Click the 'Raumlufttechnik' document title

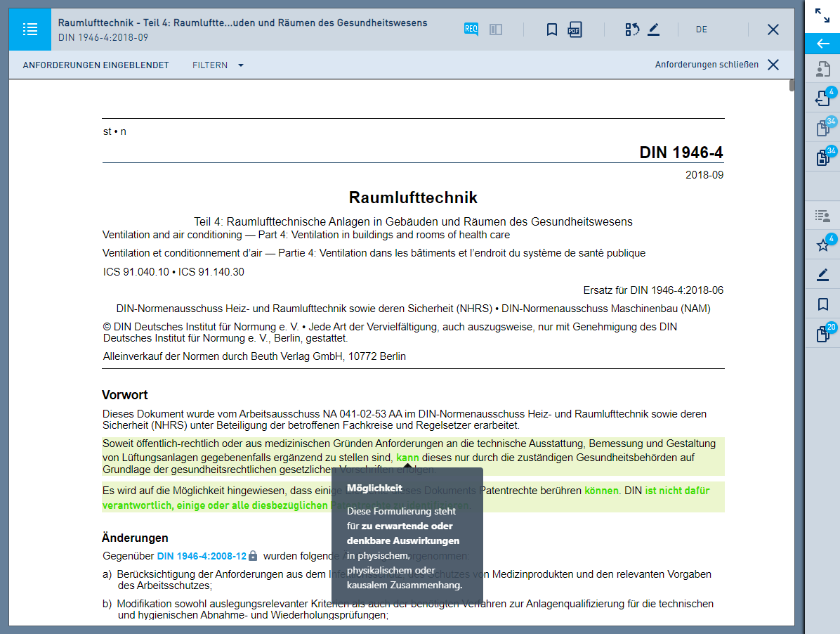point(413,198)
